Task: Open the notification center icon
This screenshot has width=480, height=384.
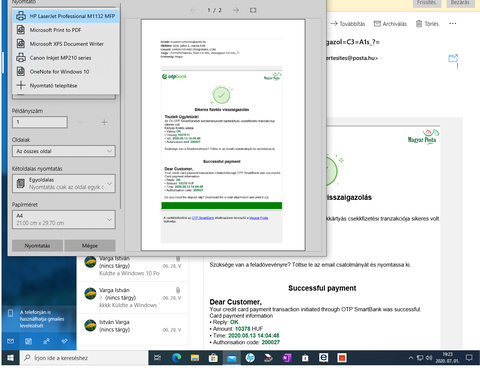Action: pyautogui.click(x=469, y=358)
